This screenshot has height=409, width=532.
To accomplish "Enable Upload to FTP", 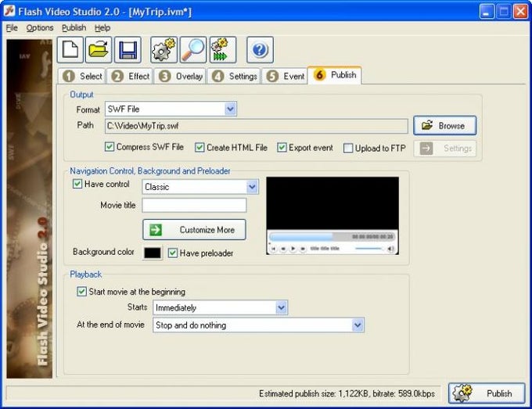I will tap(348, 149).
